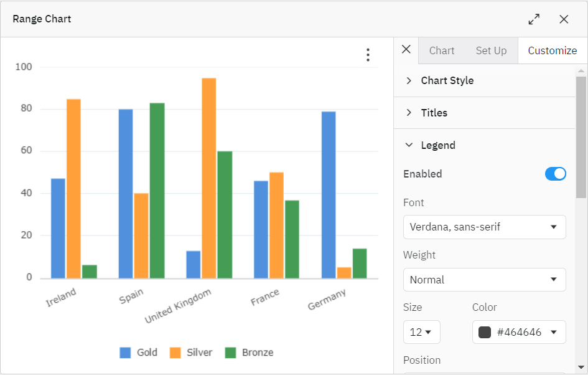Click the orange Silver legend color marker
The image size is (588, 375).
pyautogui.click(x=175, y=353)
